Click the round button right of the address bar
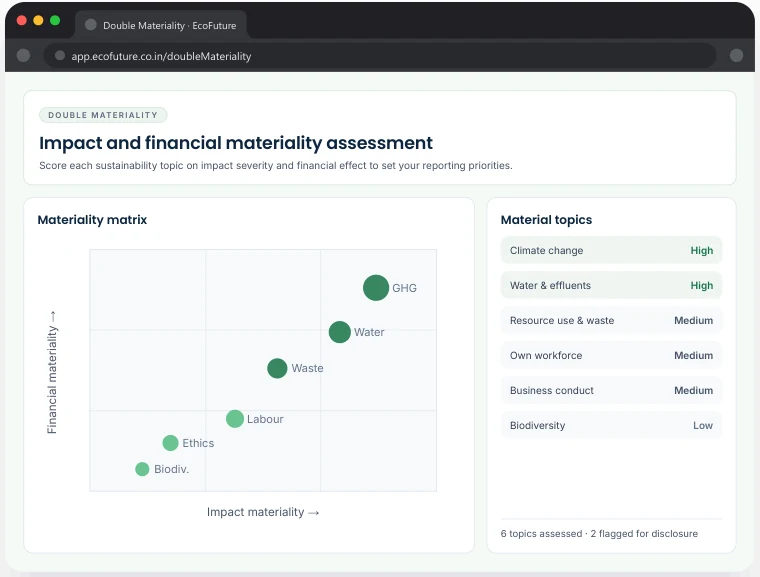Image resolution: width=760 pixels, height=577 pixels. point(736,55)
